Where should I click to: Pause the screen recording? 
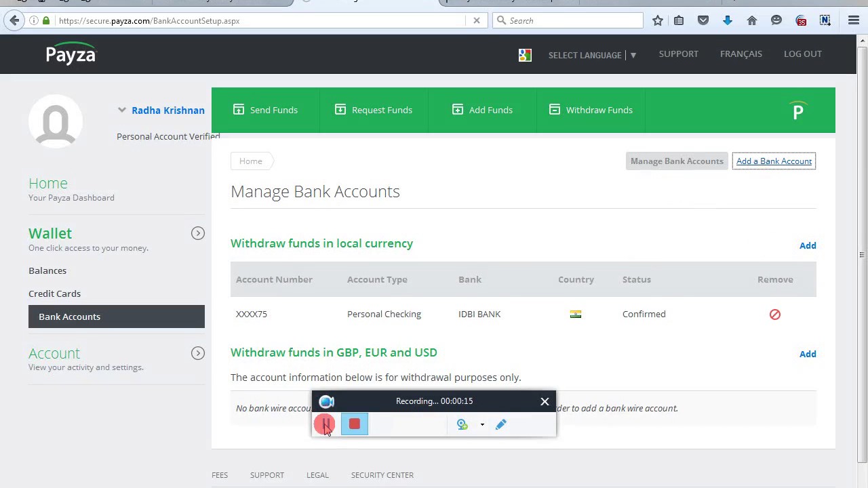tap(325, 424)
